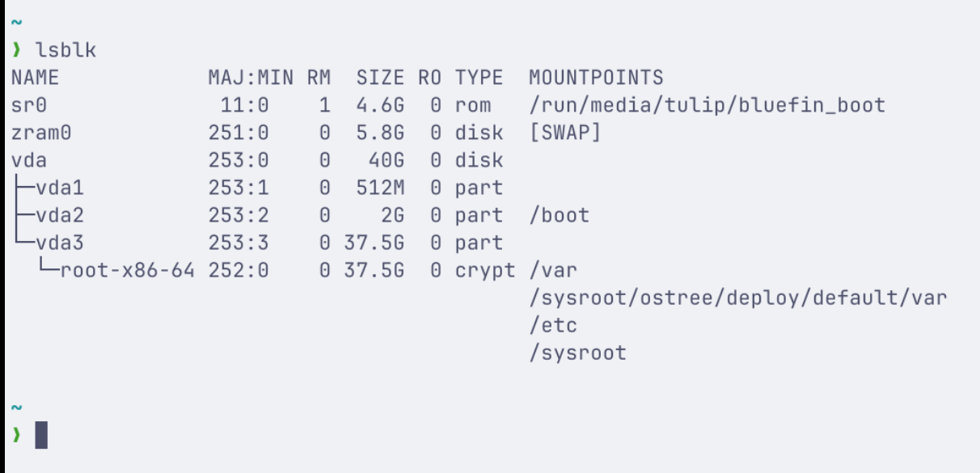Click the NAME column header
Screen dimensions: 980x473
[35, 78]
